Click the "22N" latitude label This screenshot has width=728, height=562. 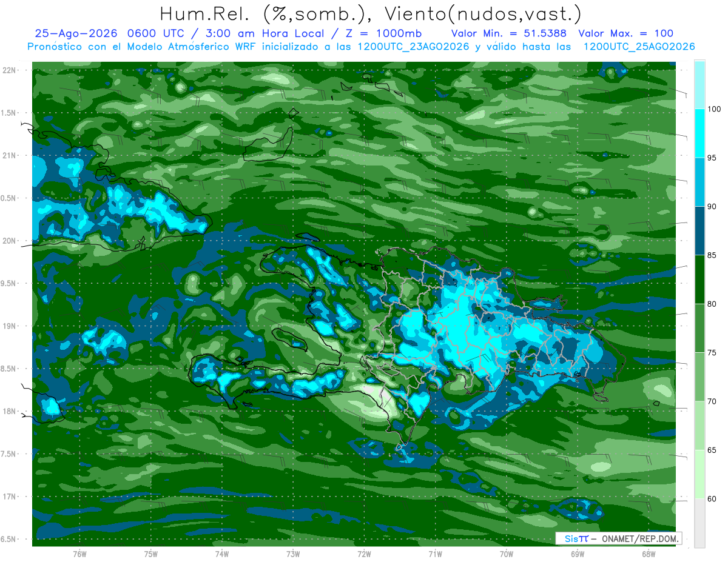click(x=9, y=70)
